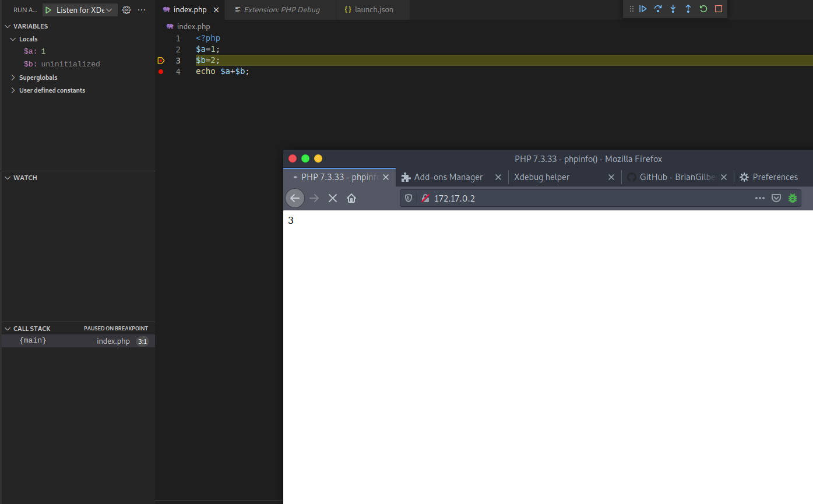Expand Superglobals scope
This screenshot has height=504, width=813.
pyautogui.click(x=13, y=77)
